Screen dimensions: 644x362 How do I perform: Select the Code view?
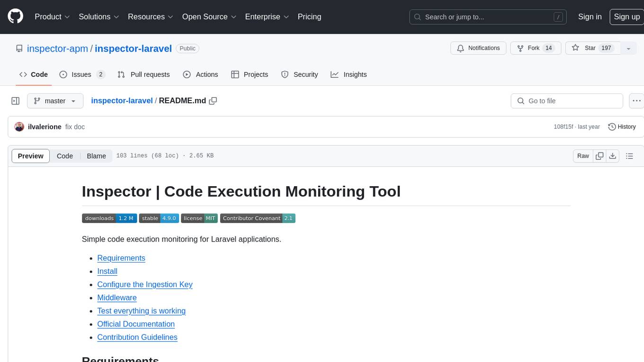[65, 156]
